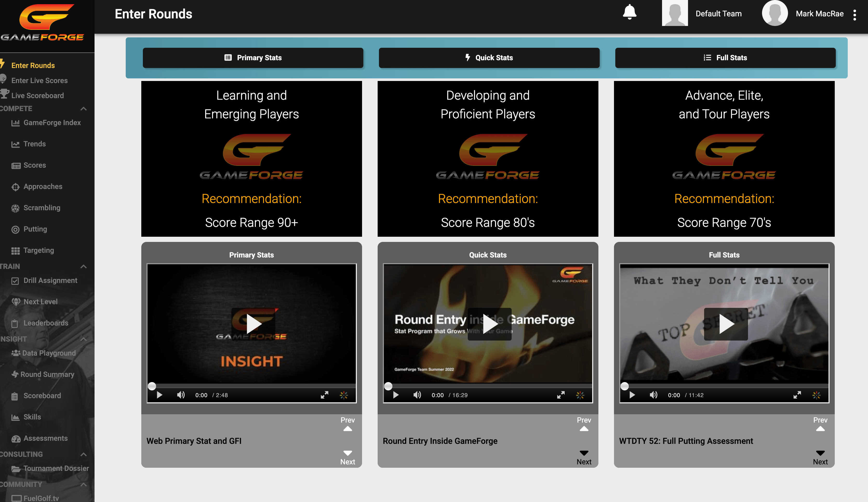Open settings icon on Full Stats video
This screenshot has width=868, height=502.
tap(816, 395)
